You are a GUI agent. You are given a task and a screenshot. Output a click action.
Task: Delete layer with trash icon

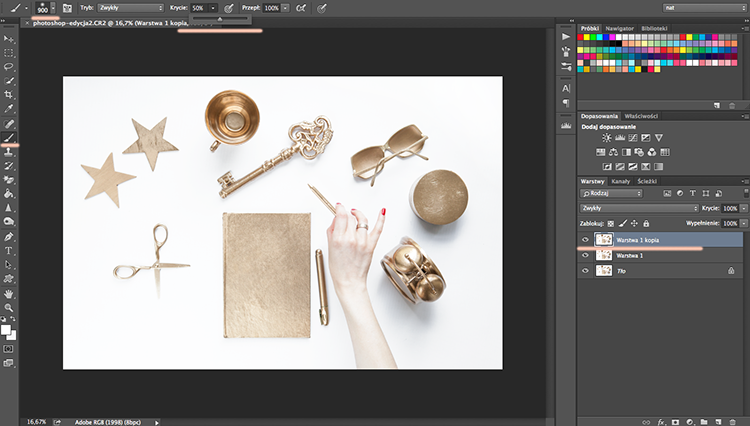732,422
